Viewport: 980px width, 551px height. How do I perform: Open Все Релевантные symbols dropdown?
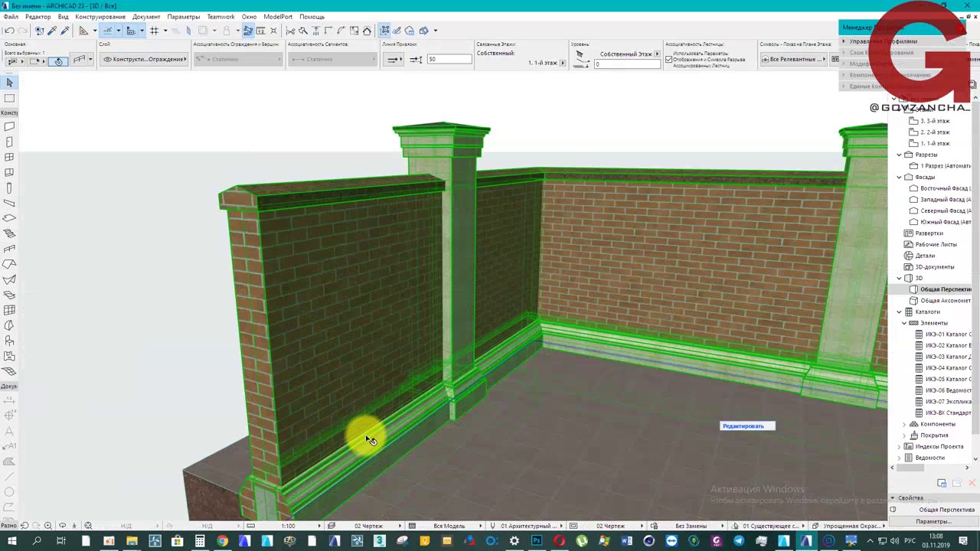pos(795,59)
